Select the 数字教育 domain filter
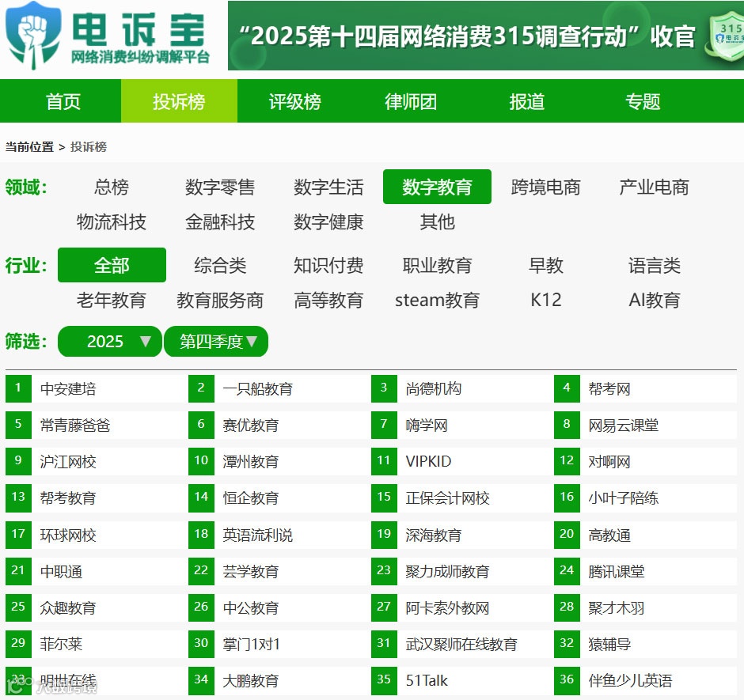Screen dimensions: 744x700 coord(437,187)
